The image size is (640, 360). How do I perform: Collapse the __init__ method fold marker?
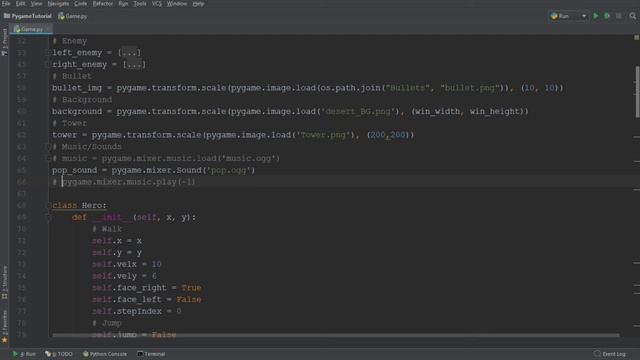point(48,217)
